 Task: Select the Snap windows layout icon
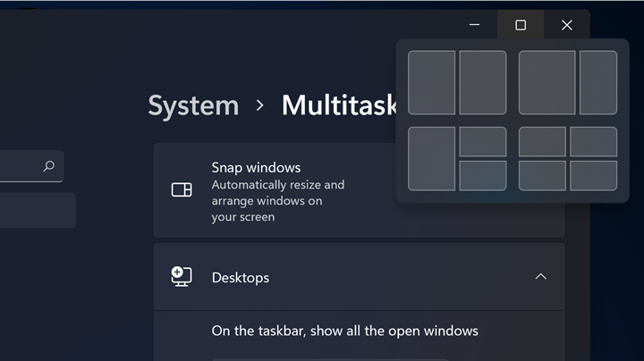click(x=182, y=190)
